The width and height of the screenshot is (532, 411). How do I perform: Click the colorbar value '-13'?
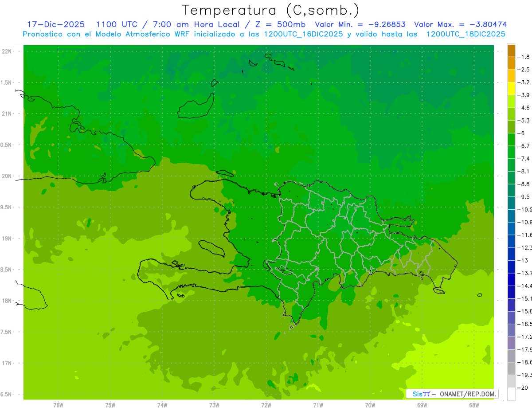(x=522, y=260)
